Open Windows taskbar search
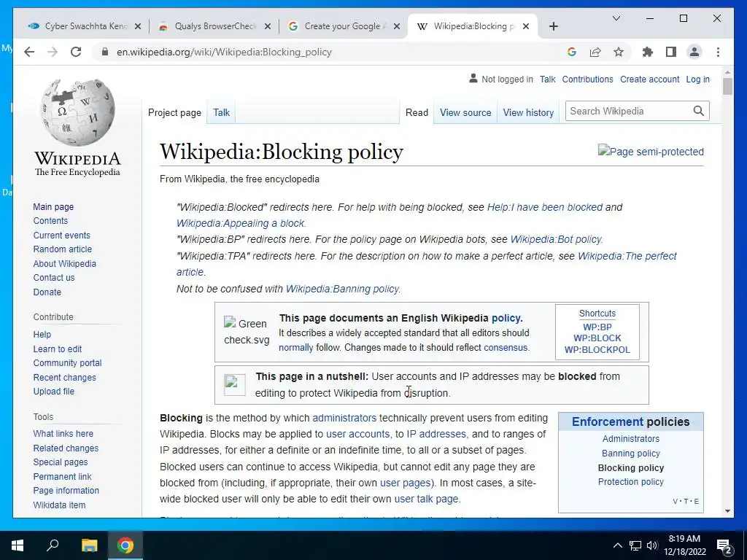Image resolution: width=747 pixels, height=560 pixels. [53, 545]
